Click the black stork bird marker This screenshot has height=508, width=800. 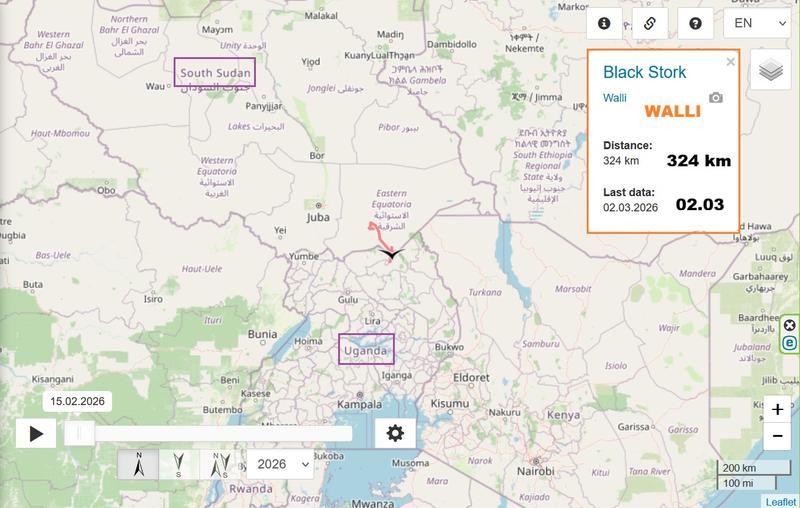(391, 253)
